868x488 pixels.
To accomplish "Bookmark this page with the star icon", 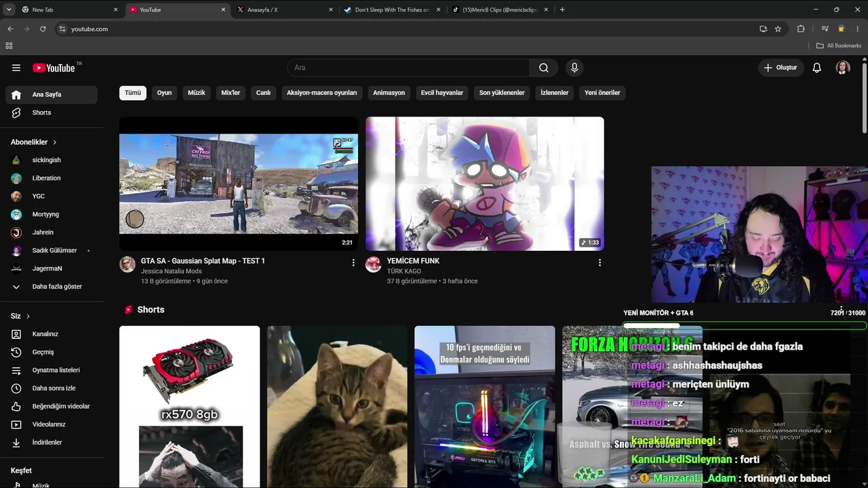I will coord(778,29).
